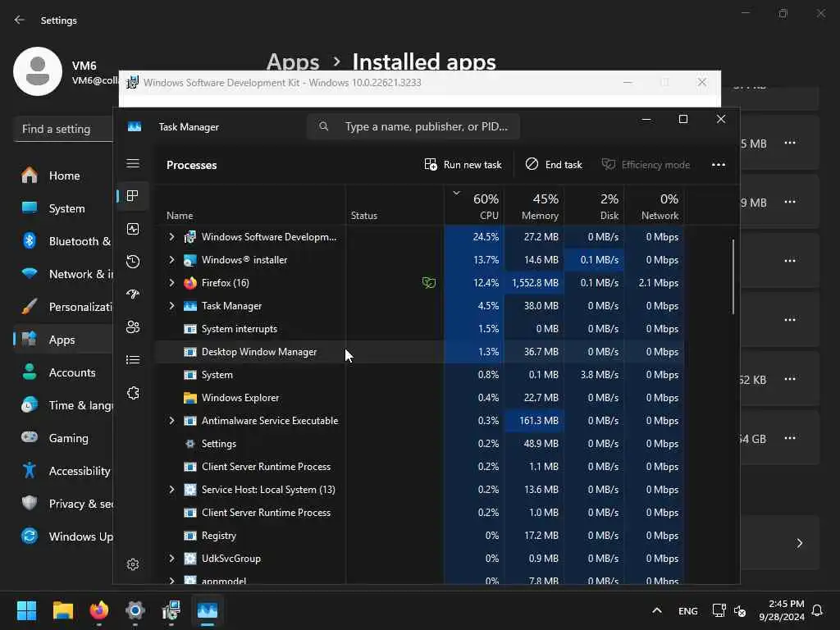Click the search magnifier icon in Task Manager
Image resolution: width=840 pixels, height=630 pixels.
pyautogui.click(x=323, y=126)
